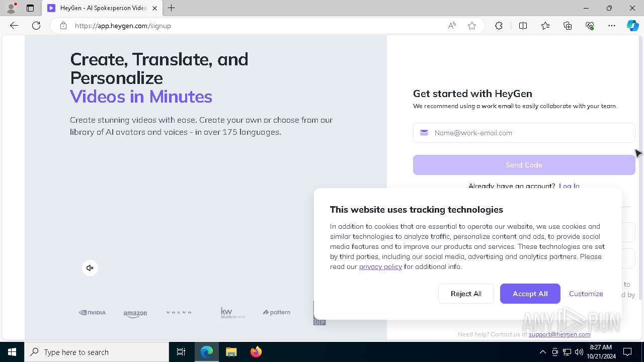Image resolution: width=644 pixels, height=362 pixels.
Task: Launch Firefox from taskbar
Action: point(256,352)
